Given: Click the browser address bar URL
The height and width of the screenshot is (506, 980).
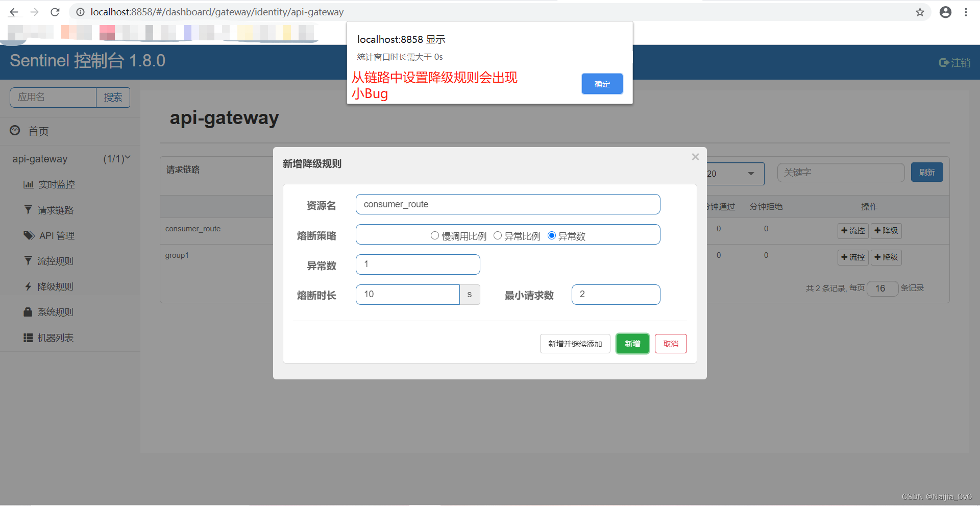Looking at the screenshot, I should pos(217,12).
